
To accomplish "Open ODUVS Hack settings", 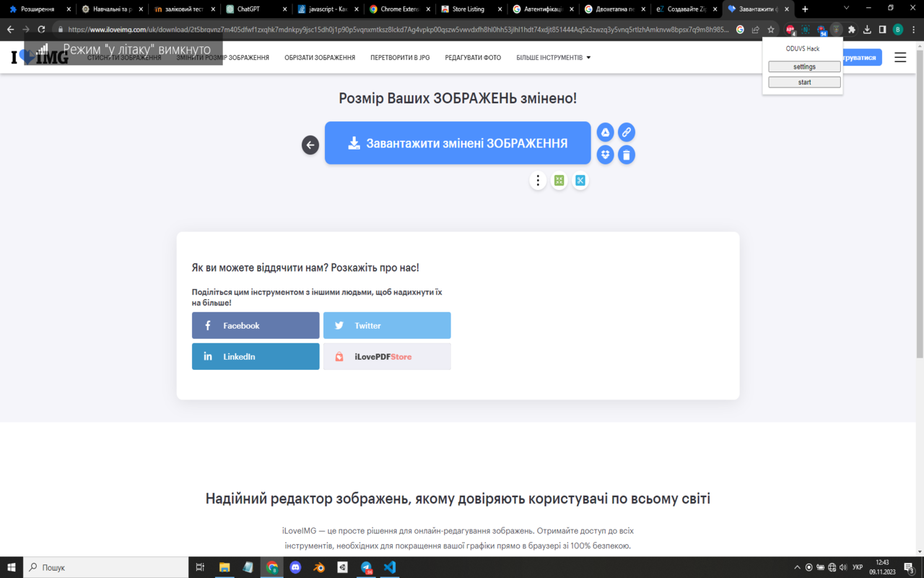I will tap(803, 66).
